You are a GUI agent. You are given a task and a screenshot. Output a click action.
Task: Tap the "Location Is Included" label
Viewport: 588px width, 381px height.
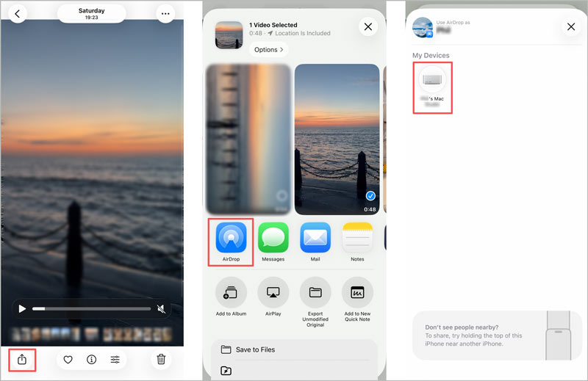[x=303, y=33]
